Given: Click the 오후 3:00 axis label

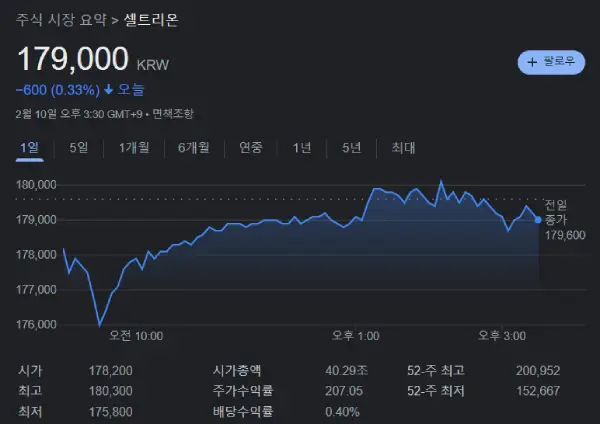Looking at the screenshot, I should pyautogui.click(x=502, y=336).
